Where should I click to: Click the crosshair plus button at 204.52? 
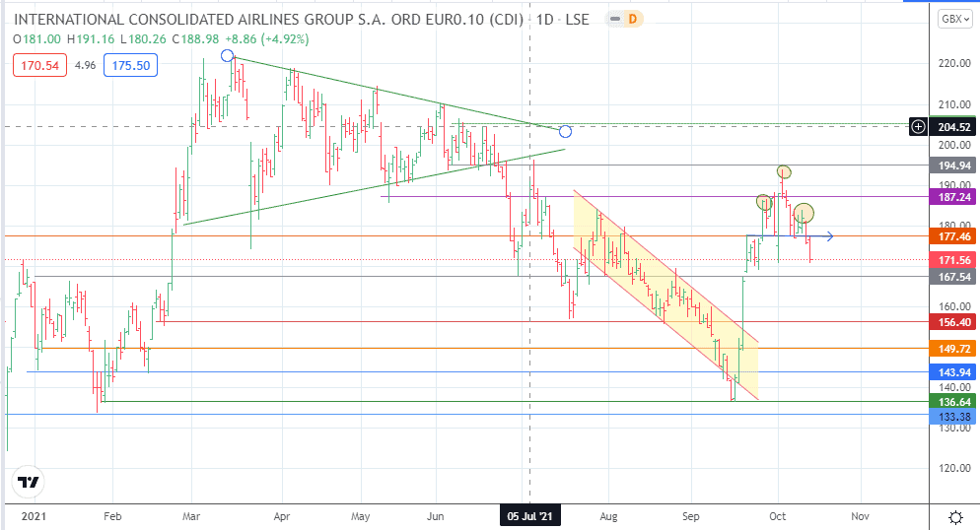point(918,127)
